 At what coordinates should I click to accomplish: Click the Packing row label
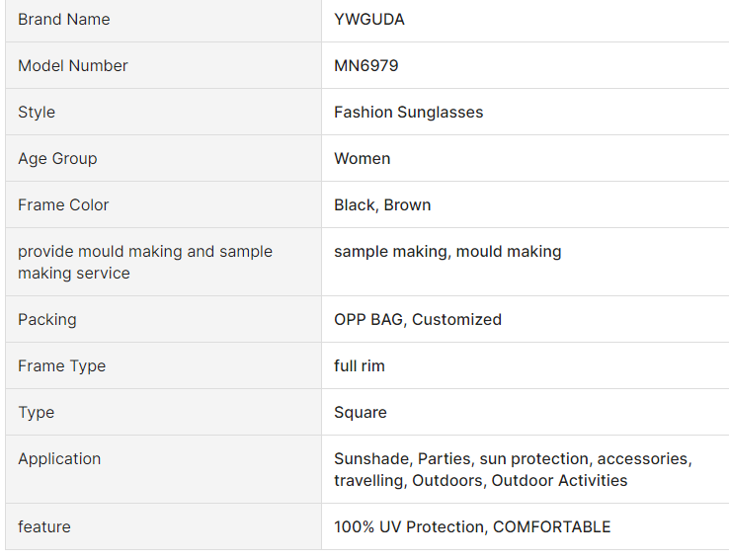[46, 320]
